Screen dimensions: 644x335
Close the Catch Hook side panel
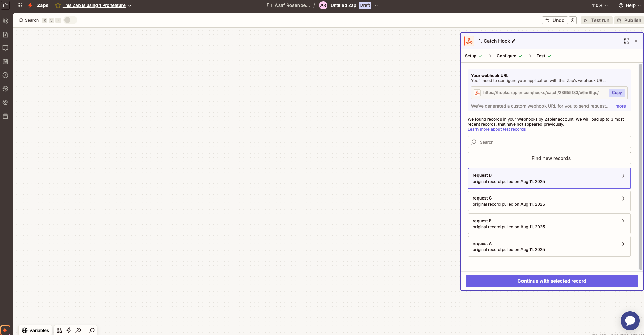(x=636, y=41)
